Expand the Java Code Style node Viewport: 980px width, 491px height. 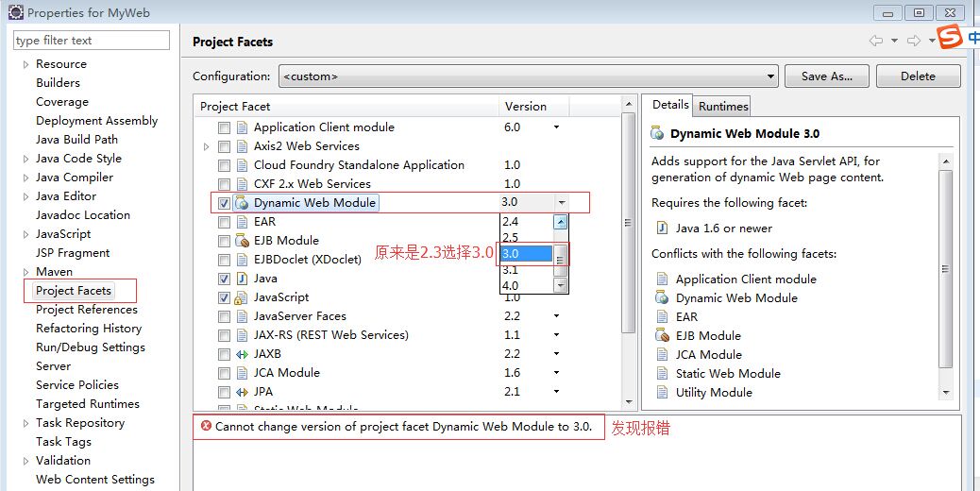click(x=25, y=159)
